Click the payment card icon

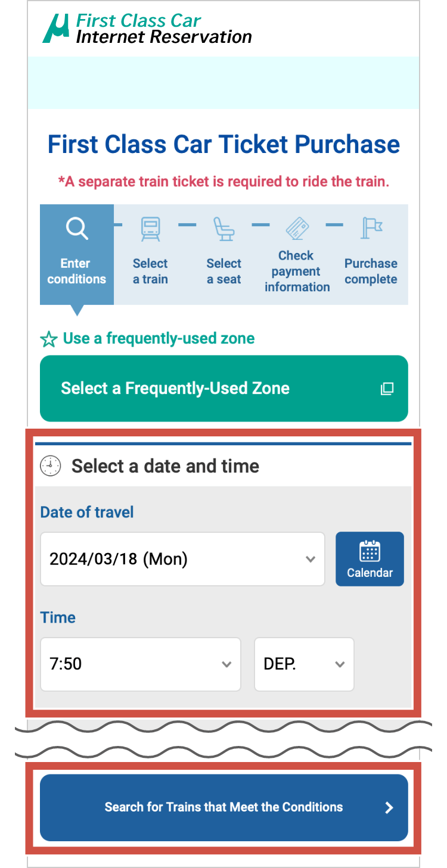[297, 228]
